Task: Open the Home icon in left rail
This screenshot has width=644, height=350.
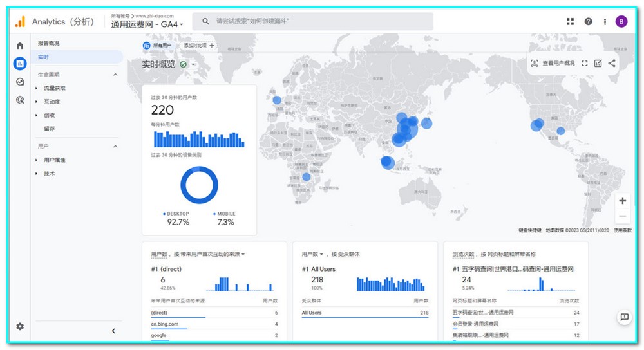Action: (20, 46)
